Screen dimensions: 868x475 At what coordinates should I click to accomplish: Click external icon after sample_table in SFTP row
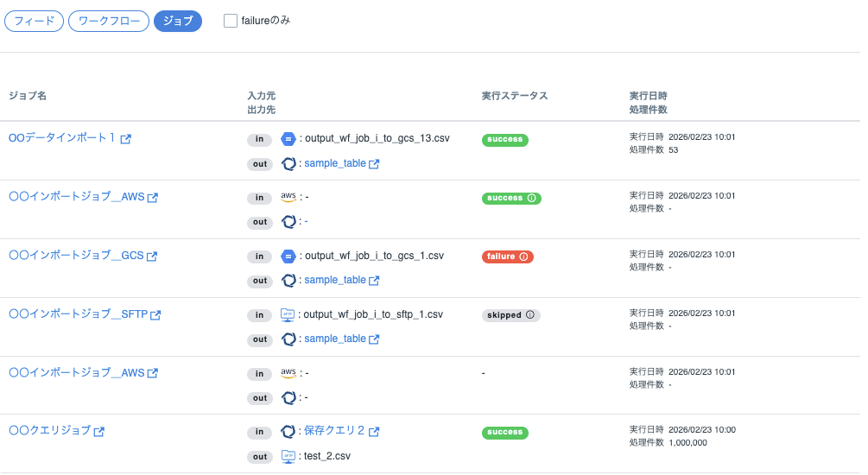374,339
